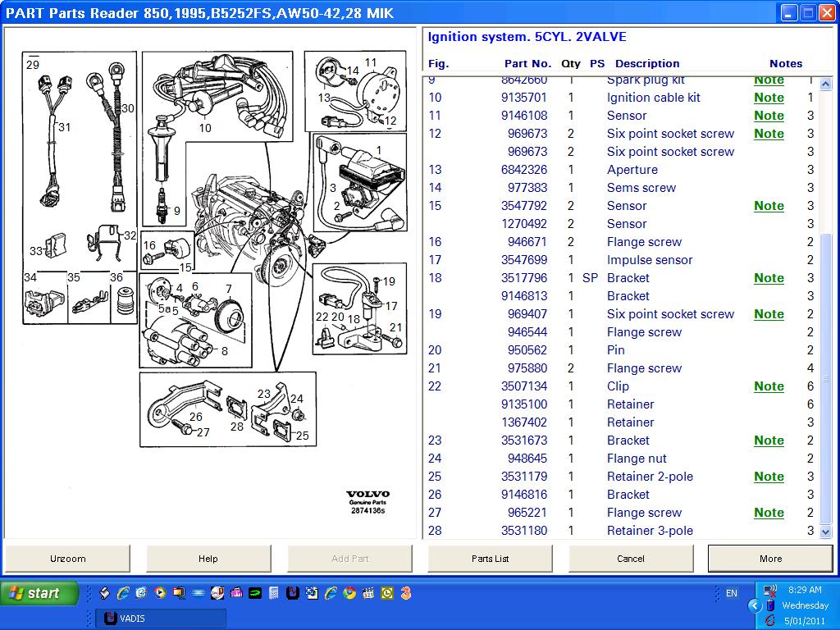Open Note for Flange screw 965221
The width and height of the screenshot is (840, 630).
tap(769, 513)
